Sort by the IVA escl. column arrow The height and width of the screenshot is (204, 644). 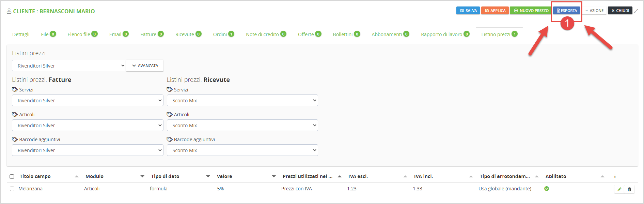point(405,176)
